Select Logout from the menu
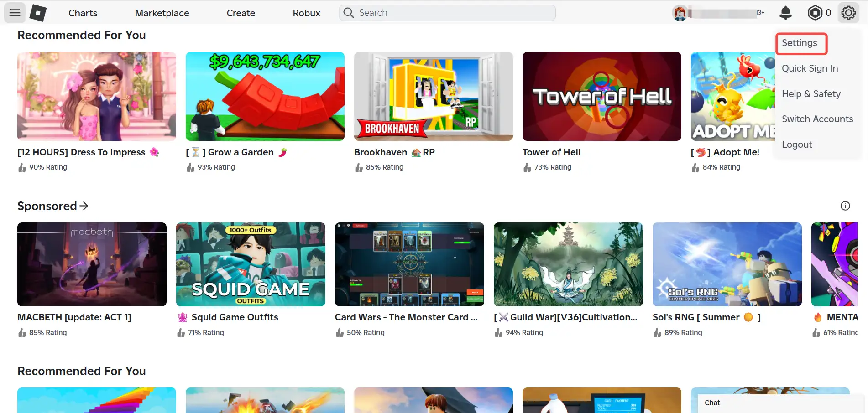 [x=797, y=145]
